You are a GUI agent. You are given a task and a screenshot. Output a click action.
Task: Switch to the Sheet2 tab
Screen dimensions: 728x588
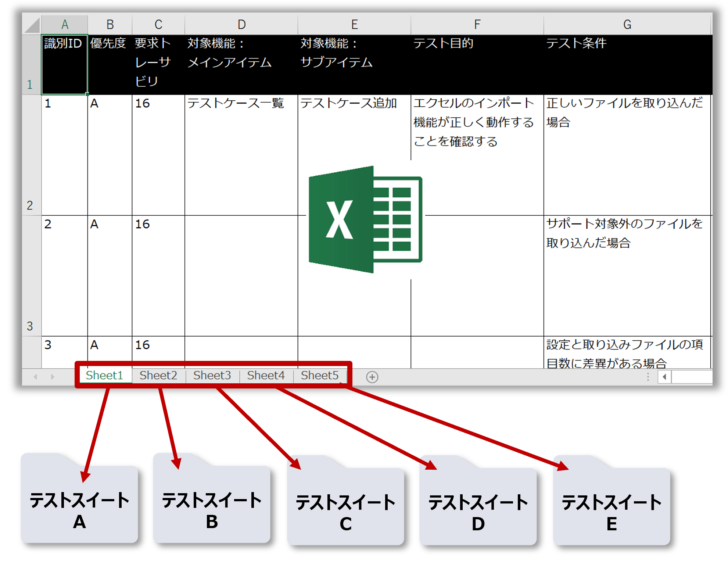click(158, 375)
